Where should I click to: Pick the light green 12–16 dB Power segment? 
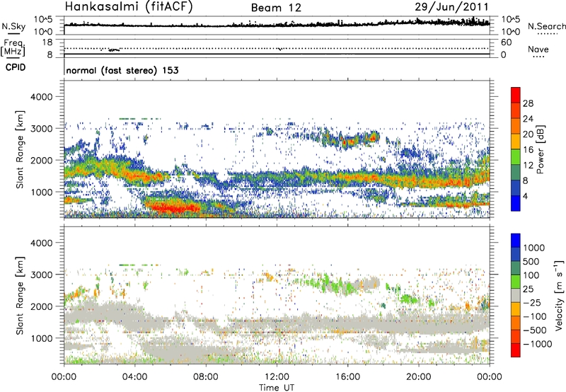click(516, 157)
